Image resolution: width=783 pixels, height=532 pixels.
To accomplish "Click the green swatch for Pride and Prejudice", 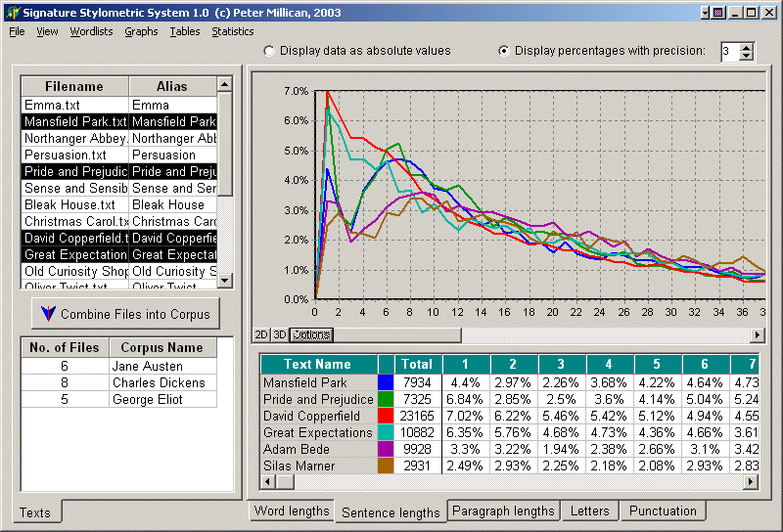I will 386,399.
